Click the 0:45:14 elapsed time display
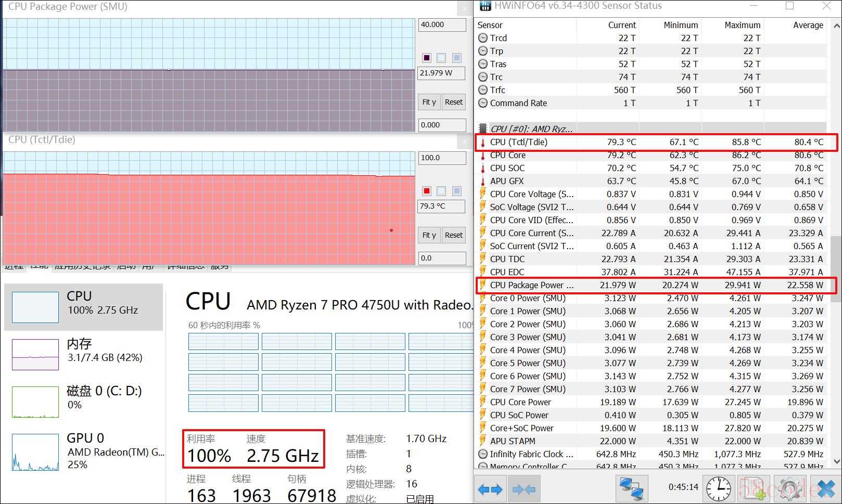 (x=683, y=487)
